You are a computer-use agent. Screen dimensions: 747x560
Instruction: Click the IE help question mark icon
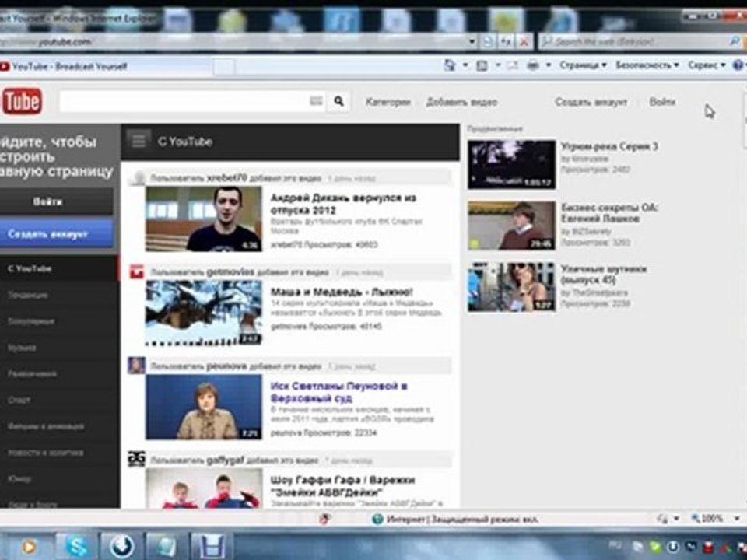pyautogui.click(x=736, y=65)
